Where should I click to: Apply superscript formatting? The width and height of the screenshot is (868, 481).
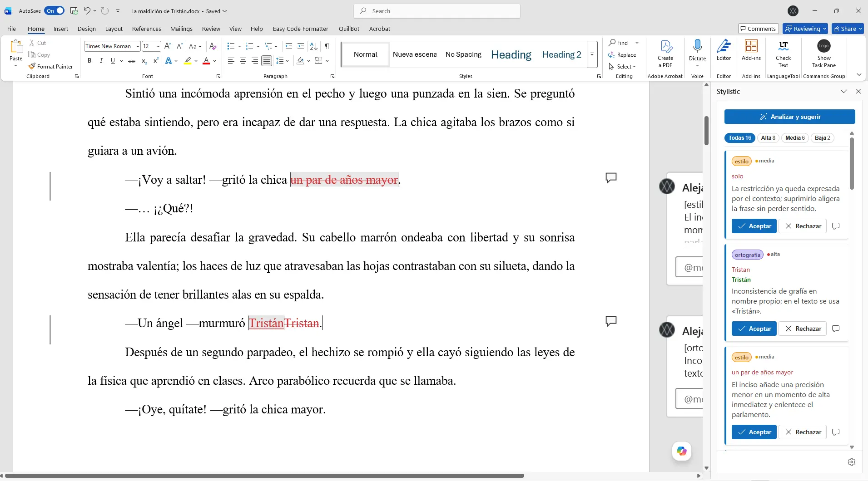pyautogui.click(x=156, y=61)
